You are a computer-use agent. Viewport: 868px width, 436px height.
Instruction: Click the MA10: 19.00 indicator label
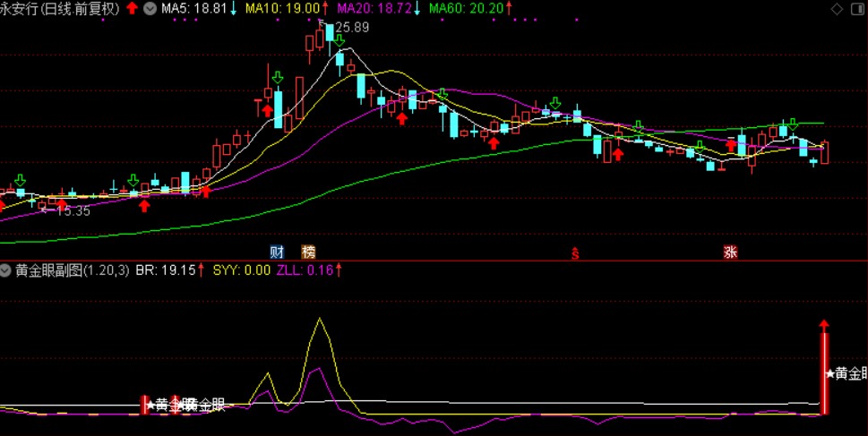click(282, 8)
